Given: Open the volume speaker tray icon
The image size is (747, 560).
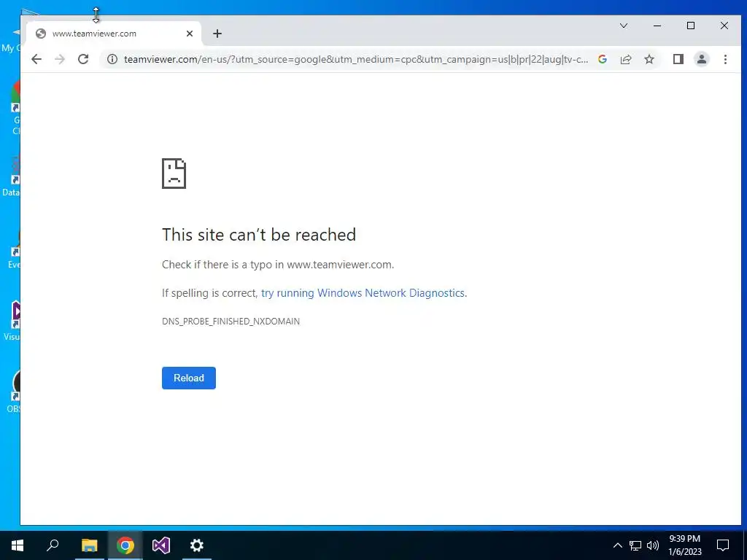Looking at the screenshot, I should coord(653,545).
